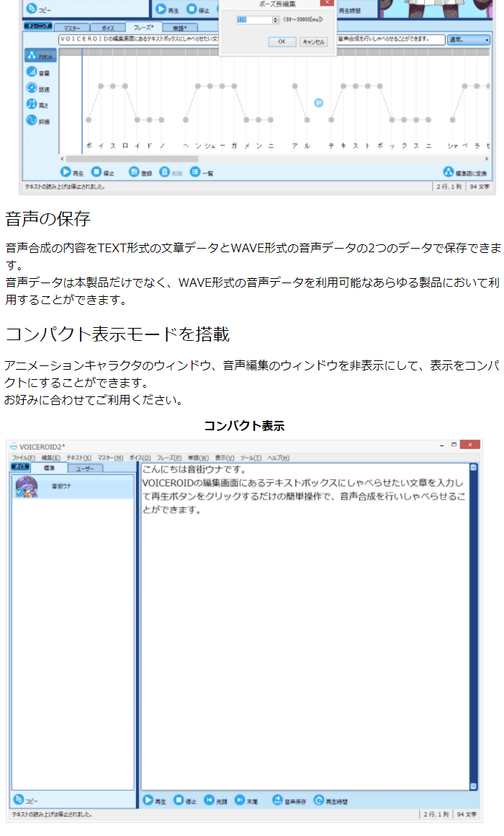Minimize the compact VOICEROID2 window
The image size is (504, 836).
click(441, 445)
